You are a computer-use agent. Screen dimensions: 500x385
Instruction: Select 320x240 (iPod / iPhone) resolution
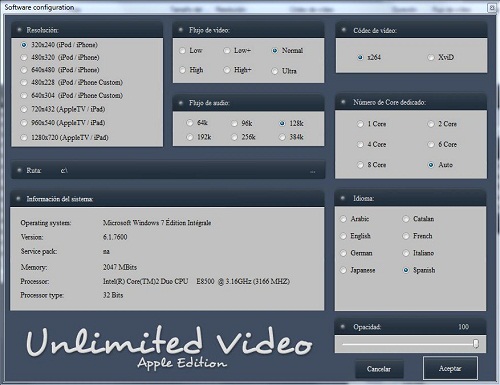[24, 45]
